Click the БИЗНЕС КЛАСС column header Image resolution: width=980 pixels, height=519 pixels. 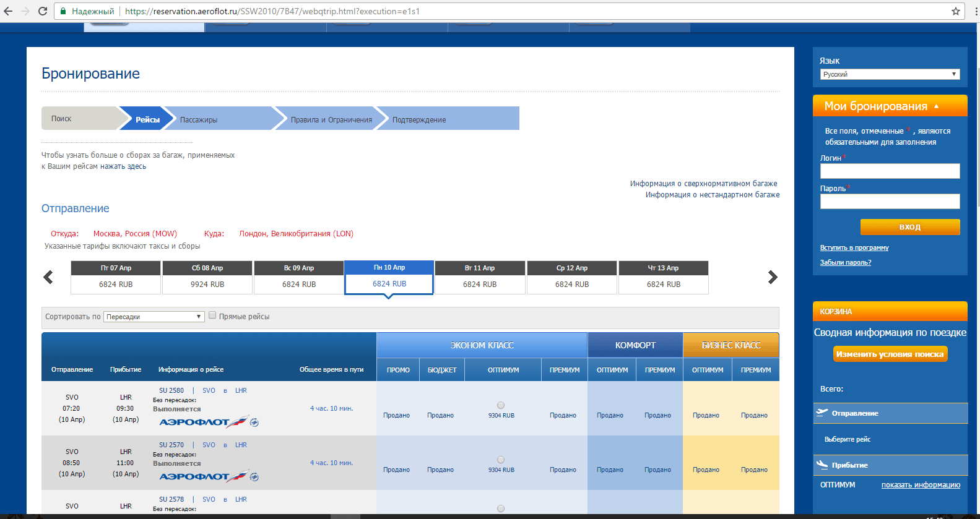tap(731, 345)
